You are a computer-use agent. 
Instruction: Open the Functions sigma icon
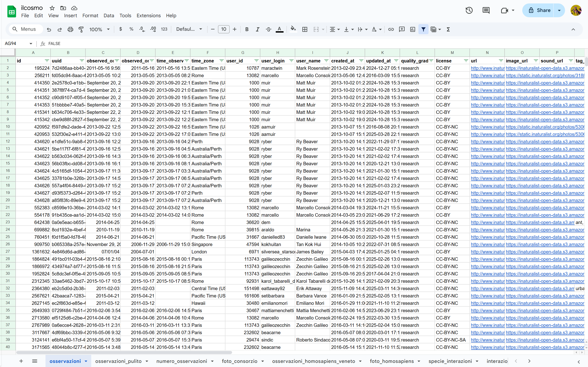448,29
